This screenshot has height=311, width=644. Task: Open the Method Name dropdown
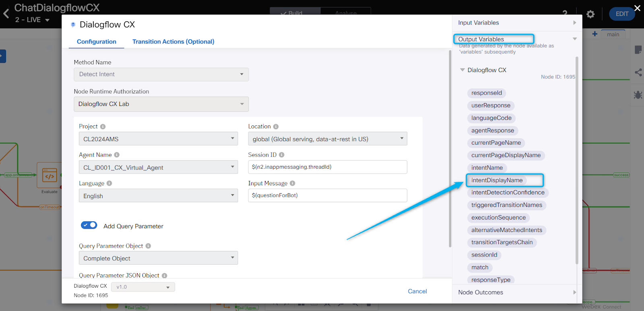pyautogui.click(x=161, y=75)
